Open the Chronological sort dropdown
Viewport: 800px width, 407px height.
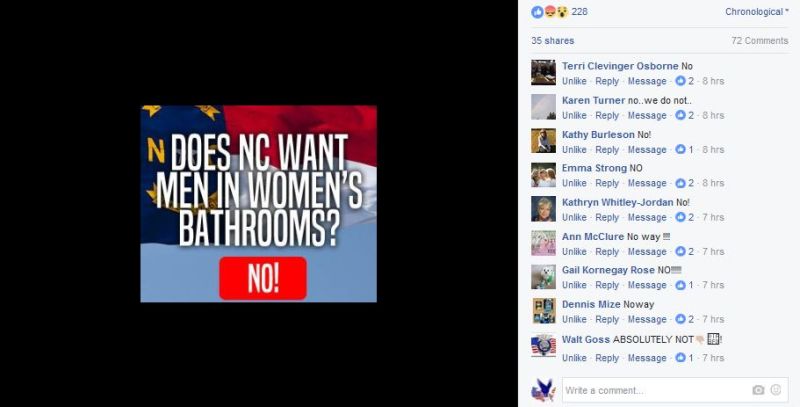[x=757, y=12]
